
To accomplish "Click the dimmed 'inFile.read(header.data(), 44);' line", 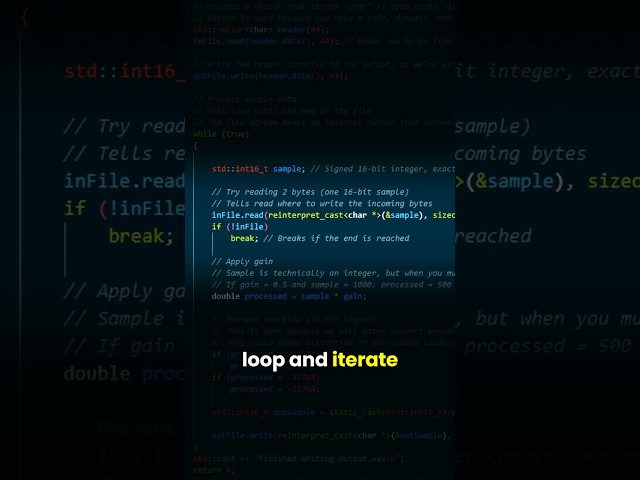I will [x=266, y=41].
